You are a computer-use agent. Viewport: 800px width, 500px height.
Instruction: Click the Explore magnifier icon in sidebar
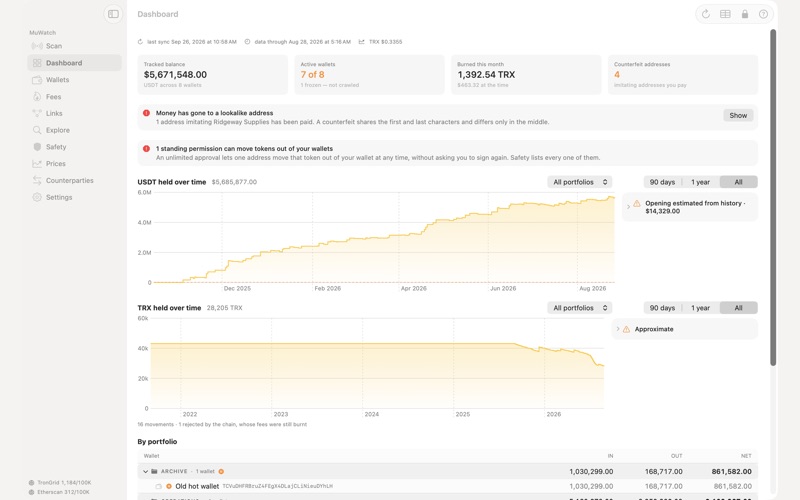click(37, 130)
